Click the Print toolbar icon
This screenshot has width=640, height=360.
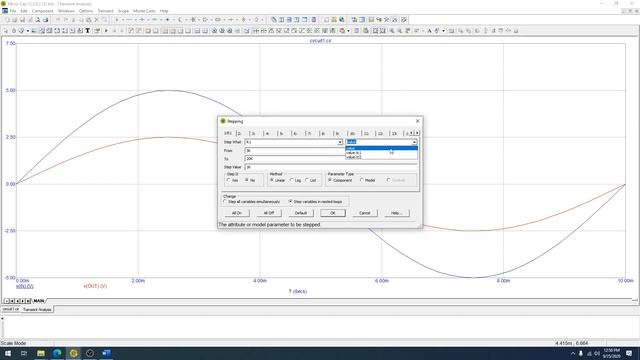pos(45,20)
